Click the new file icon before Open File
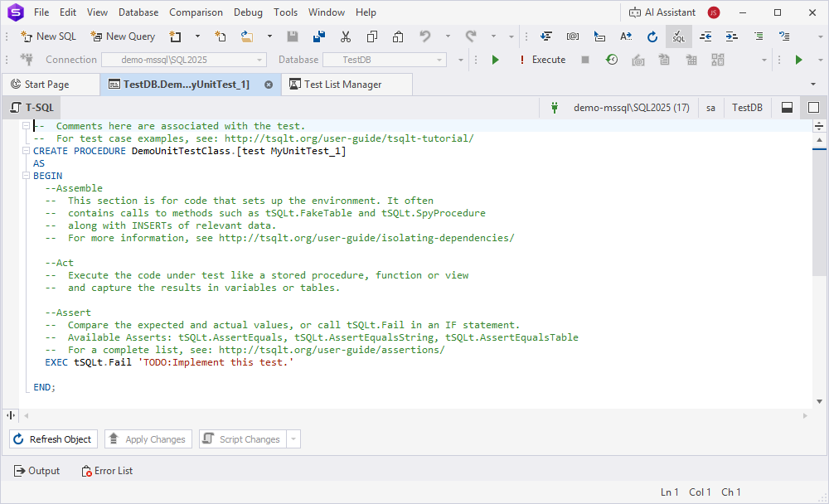This screenshot has height=504, width=829. [221, 36]
